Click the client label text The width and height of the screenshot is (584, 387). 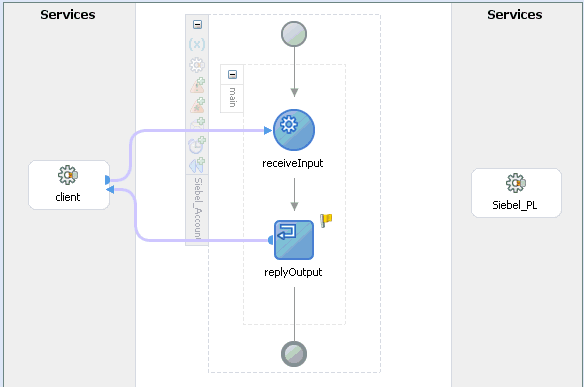[x=68, y=197]
